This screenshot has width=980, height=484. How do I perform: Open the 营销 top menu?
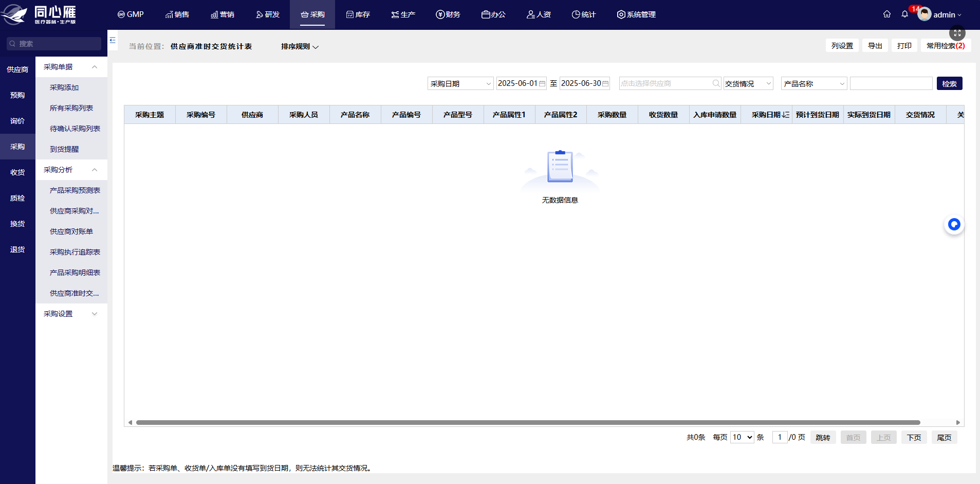pos(222,14)
